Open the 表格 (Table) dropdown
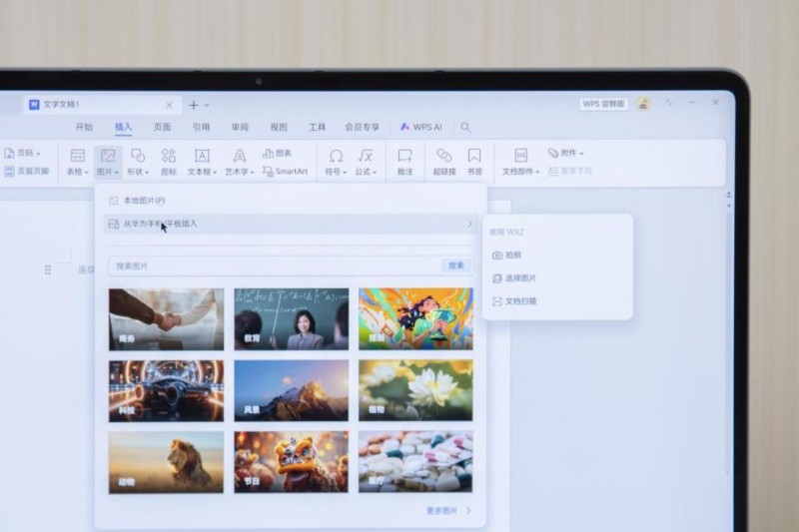Screen dimensions: 799x532 click(x=77, y=162)
